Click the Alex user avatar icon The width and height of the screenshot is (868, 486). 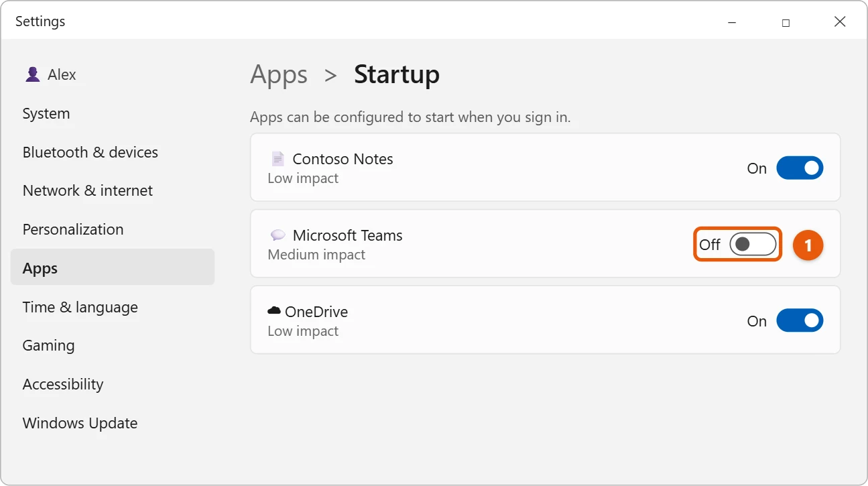pyautogui.click(x=32, y=74)
